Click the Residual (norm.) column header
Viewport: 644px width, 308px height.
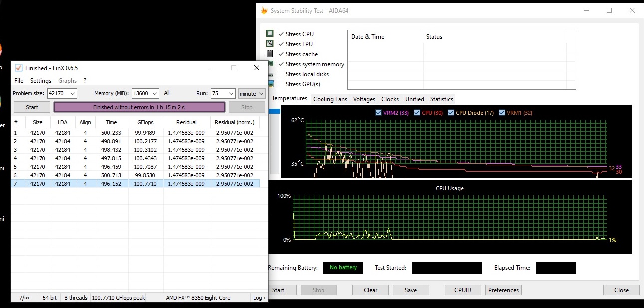tap(234, 122)
